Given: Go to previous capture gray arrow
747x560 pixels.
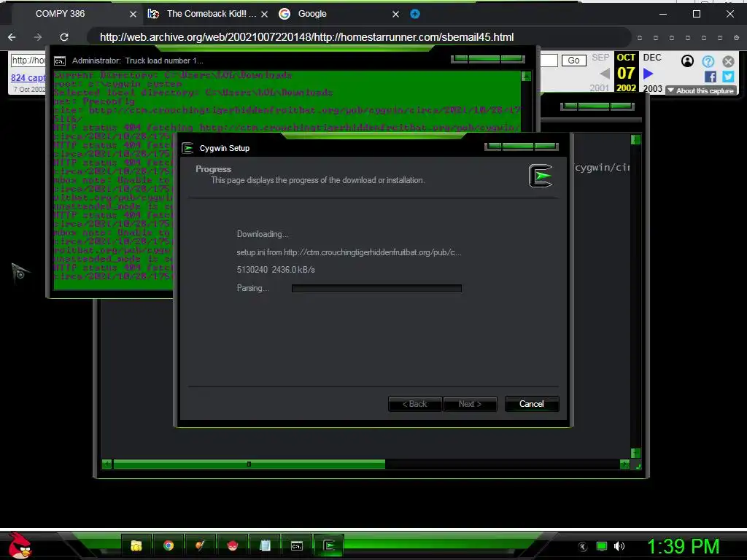Looking at the screenshot, I should pos(605,74).
